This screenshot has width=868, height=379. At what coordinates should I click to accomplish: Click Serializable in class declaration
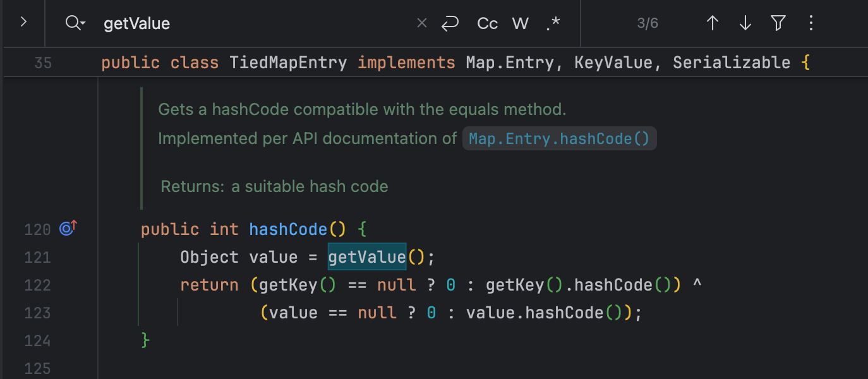click(732, 63)
